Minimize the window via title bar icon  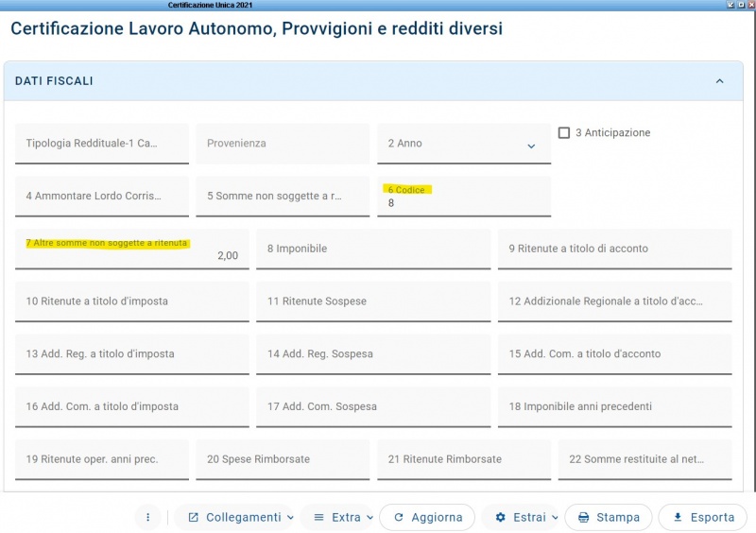pos(730,5)
